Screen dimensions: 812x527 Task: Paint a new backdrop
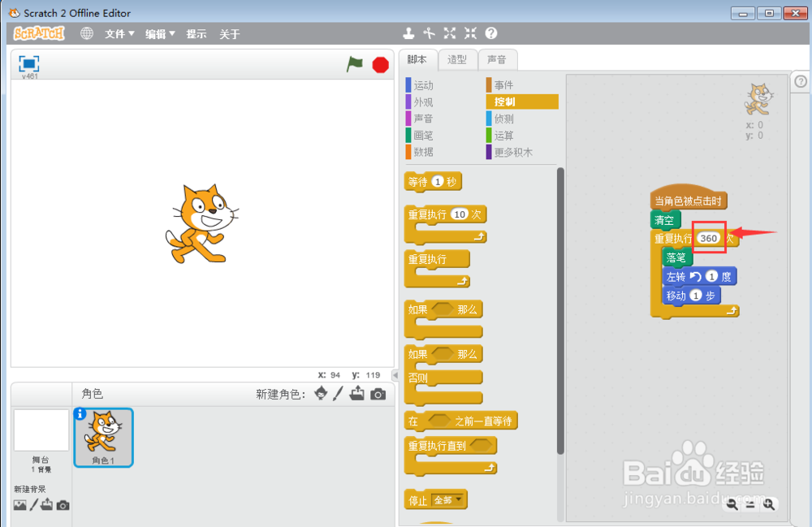34,505
